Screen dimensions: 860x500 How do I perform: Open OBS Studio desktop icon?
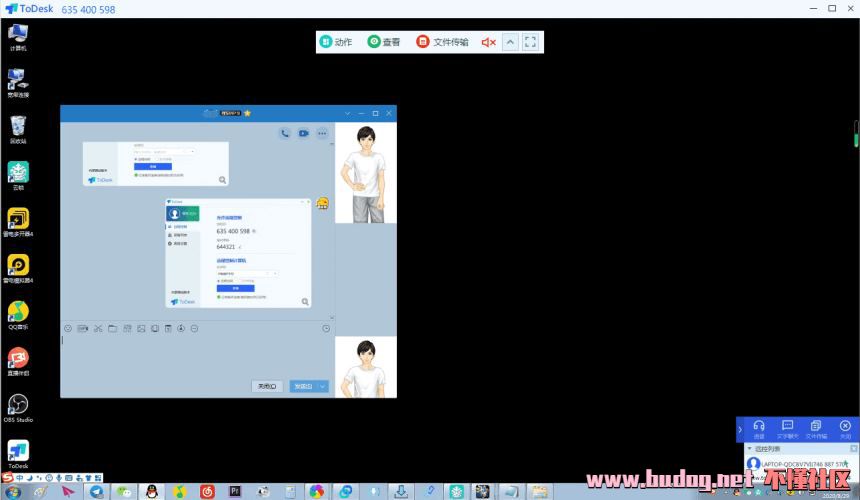click(18, 408)
